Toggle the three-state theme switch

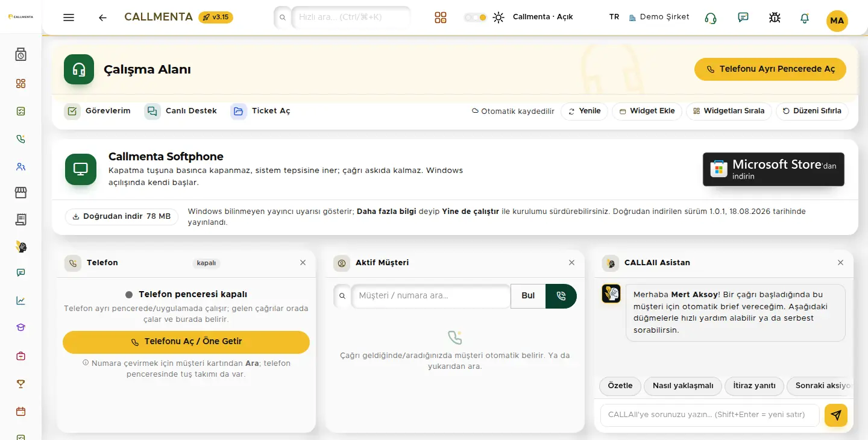click(x=475, y=17)
